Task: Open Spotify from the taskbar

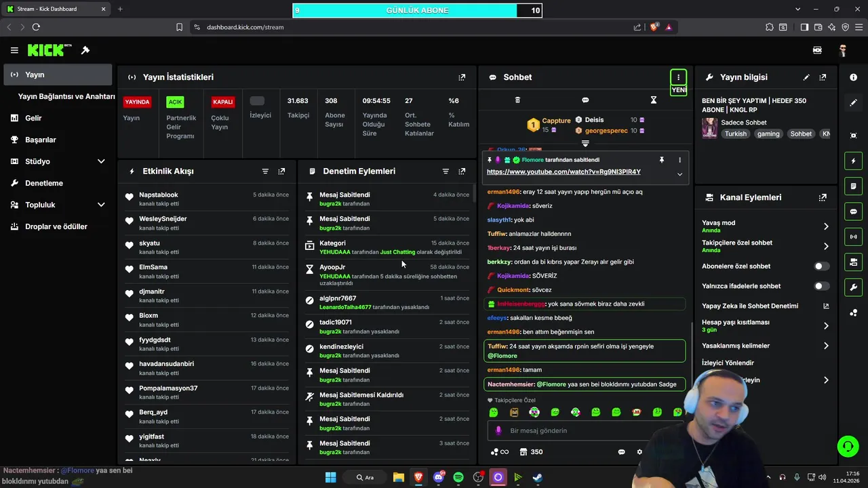Action: click(x=458, y=477)
